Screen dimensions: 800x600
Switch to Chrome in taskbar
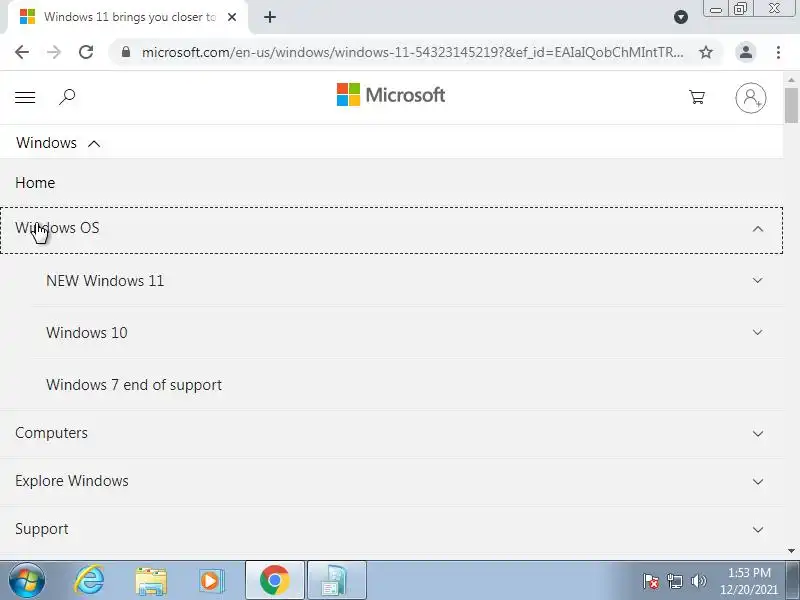coord(275,580)
